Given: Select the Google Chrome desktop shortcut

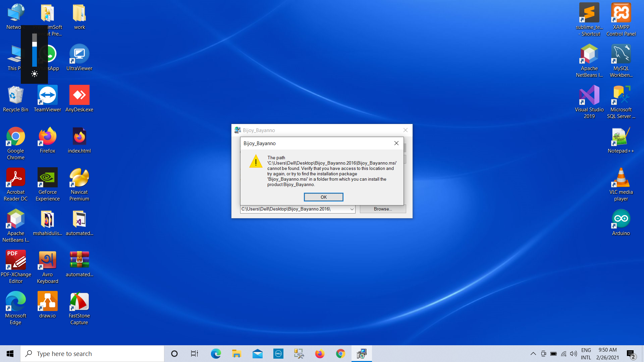Looking at the screenshot, I should [15, 143].
